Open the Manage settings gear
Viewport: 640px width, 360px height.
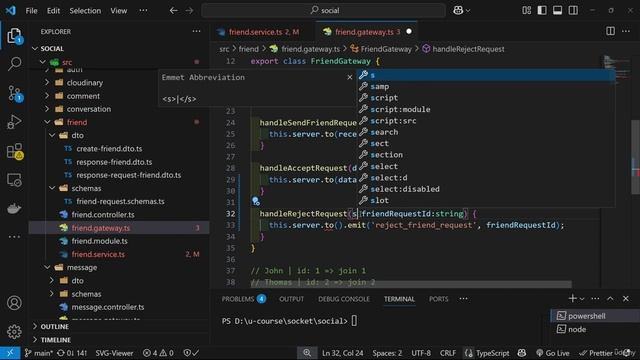(14, 331)
